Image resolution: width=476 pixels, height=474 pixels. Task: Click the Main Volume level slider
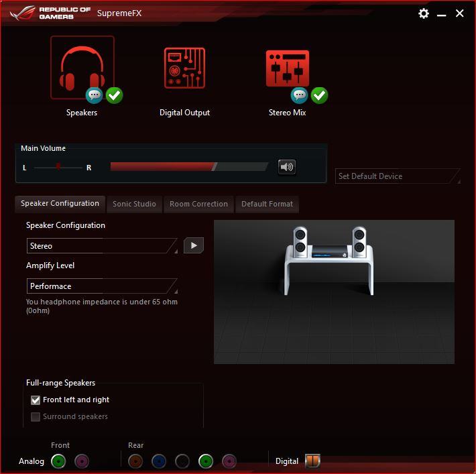click(190, 167)
